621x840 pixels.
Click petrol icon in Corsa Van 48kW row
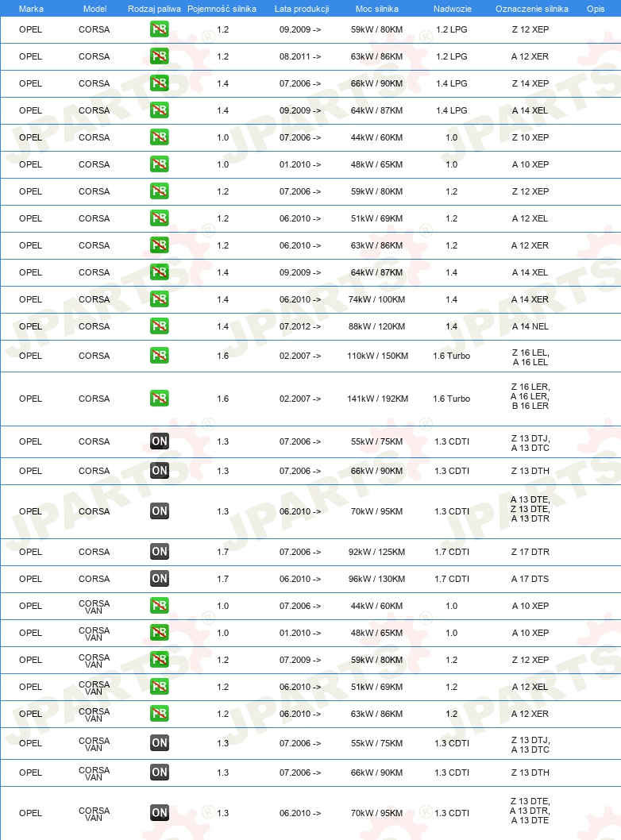click(x=159, y=633)
